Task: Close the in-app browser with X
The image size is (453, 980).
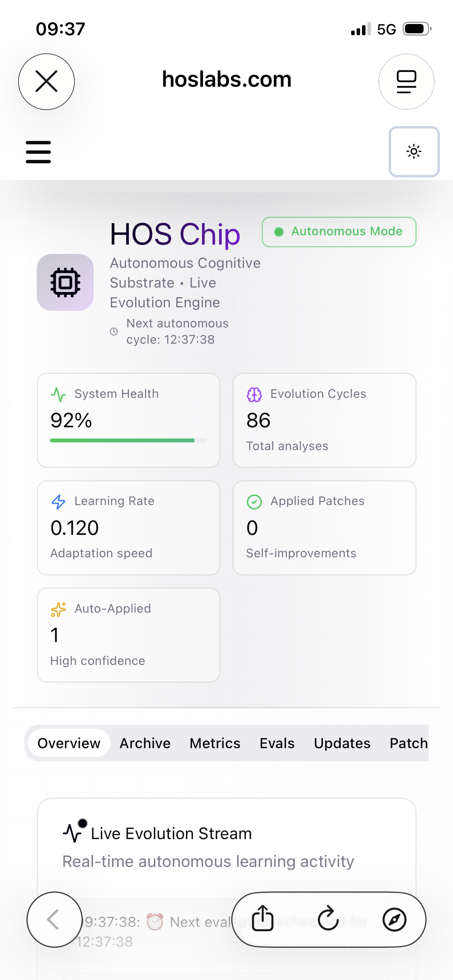Action: [x=46, y=82]
